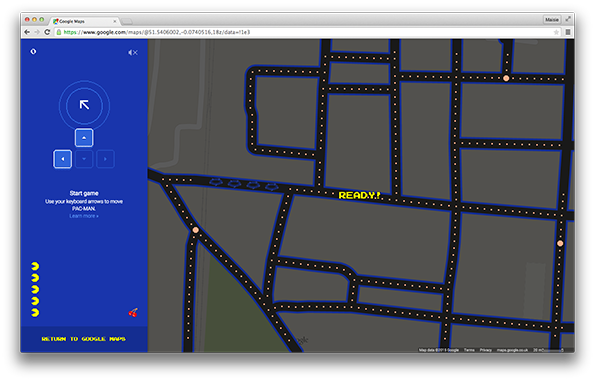Close the Google Maps tab
The width and height of the screenshot is (595, 381).
coord(115,21)
